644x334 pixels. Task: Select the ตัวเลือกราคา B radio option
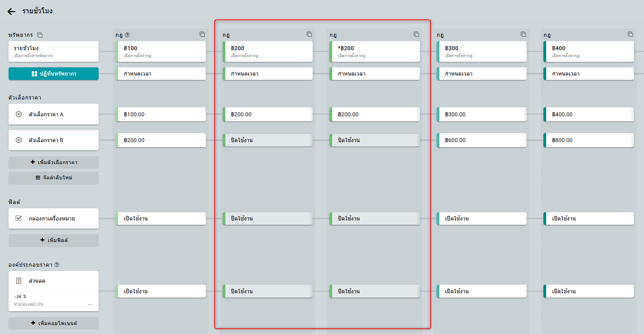[x=19, y=140]
